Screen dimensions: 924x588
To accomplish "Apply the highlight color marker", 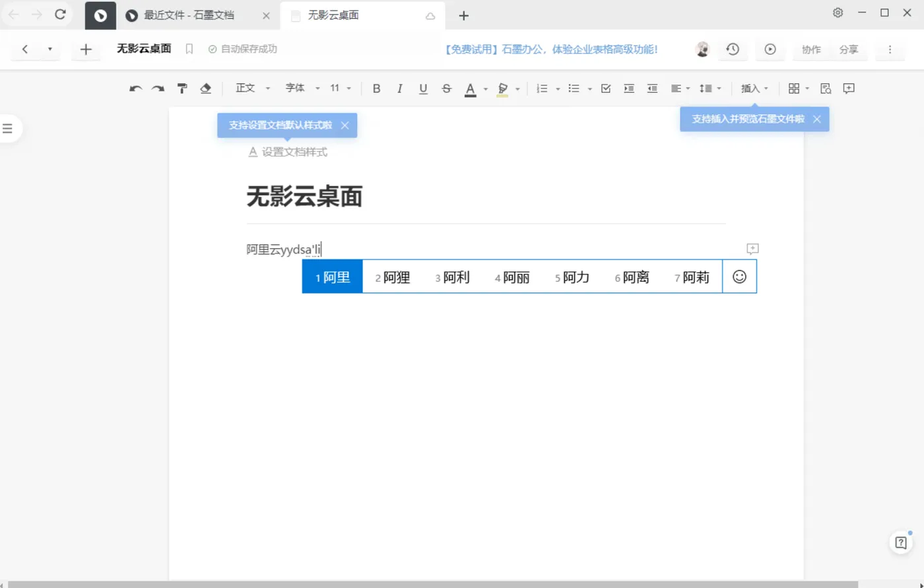I will click(502, 89).
